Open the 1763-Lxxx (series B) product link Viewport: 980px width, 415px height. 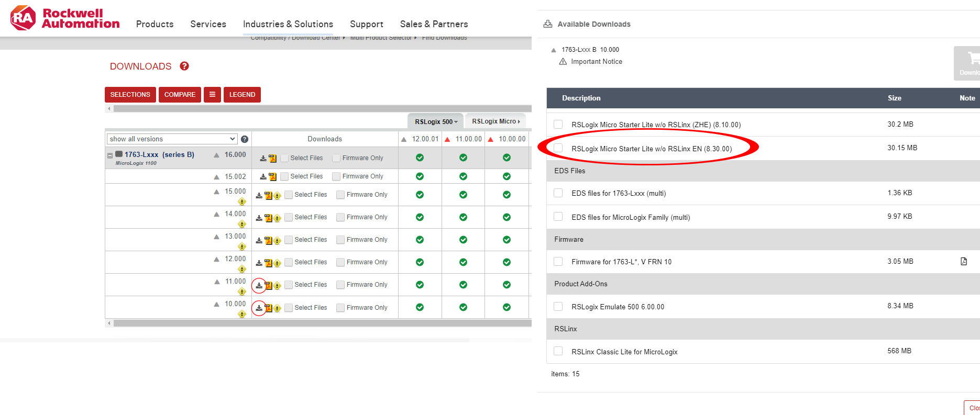(x=159, y=155)
